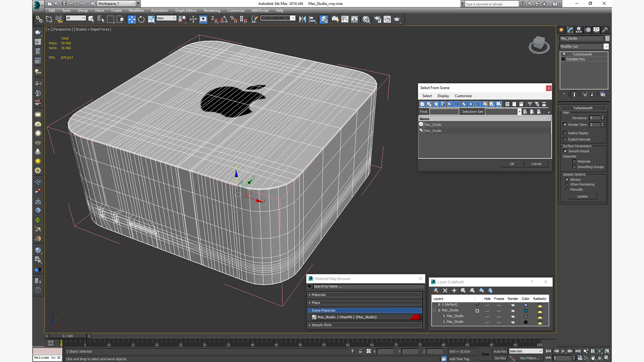The image size is (644, 362).
Task: Toggle Display Geometry filter in Select From Scene
Action: pyautogui.click(x=422, y=104)
